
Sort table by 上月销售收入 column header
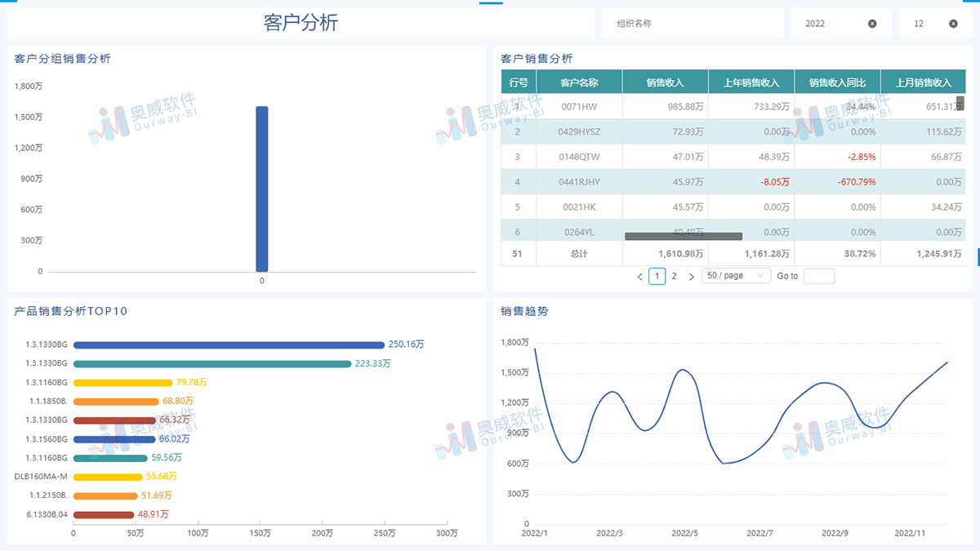click(923, 82)
